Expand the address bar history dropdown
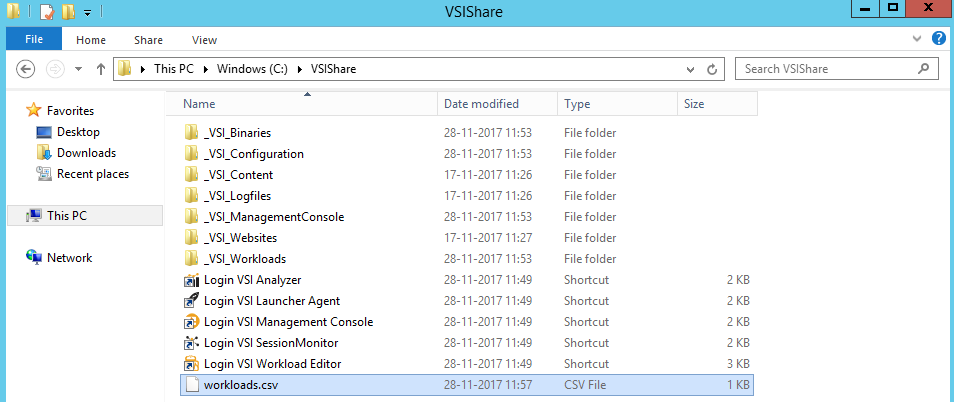This screenshot has width=954, height=403. (691, 69)
